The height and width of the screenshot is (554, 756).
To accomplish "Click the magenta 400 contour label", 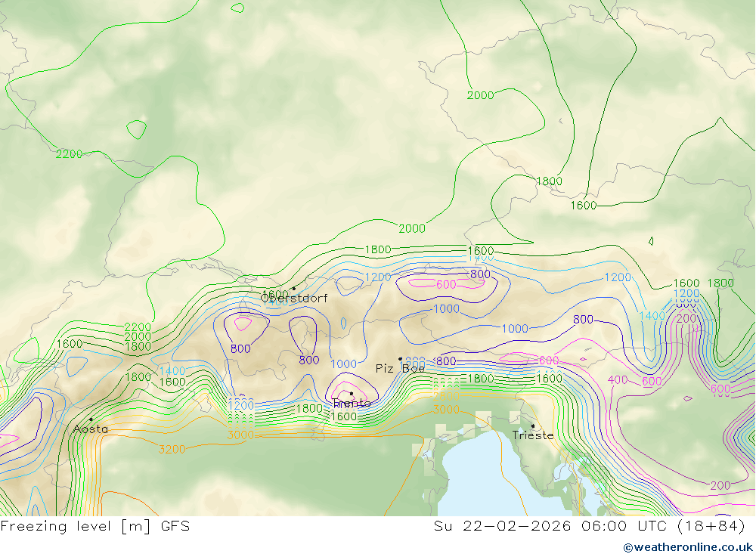I will 618,380.
